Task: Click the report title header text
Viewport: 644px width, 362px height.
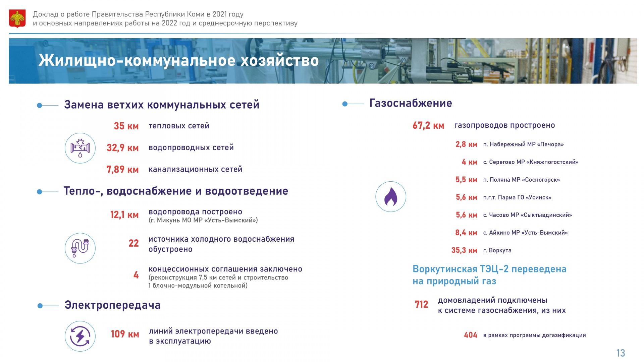Action: (165, 19)
